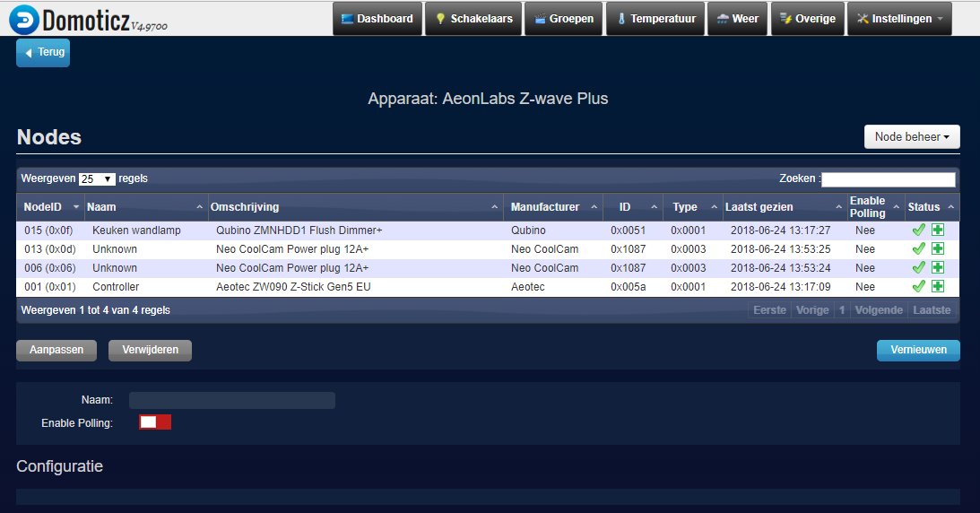
Task: Toggle the Enable Polling switch
Action: click(x=155, y=422)
